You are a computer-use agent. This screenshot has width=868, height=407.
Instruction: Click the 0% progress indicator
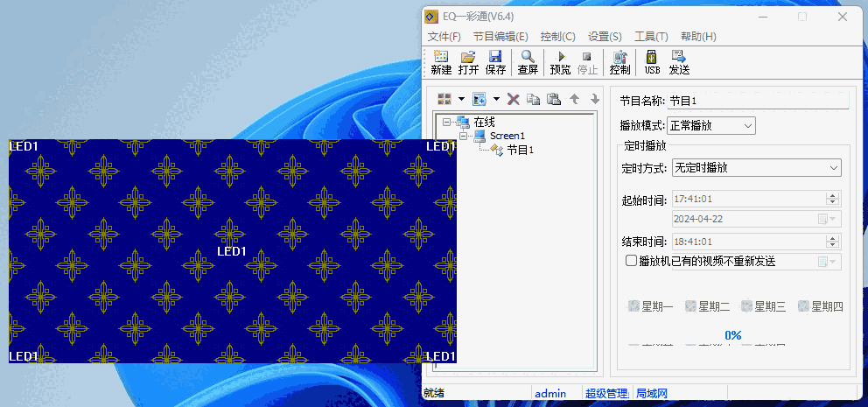(x=733, y=335)
